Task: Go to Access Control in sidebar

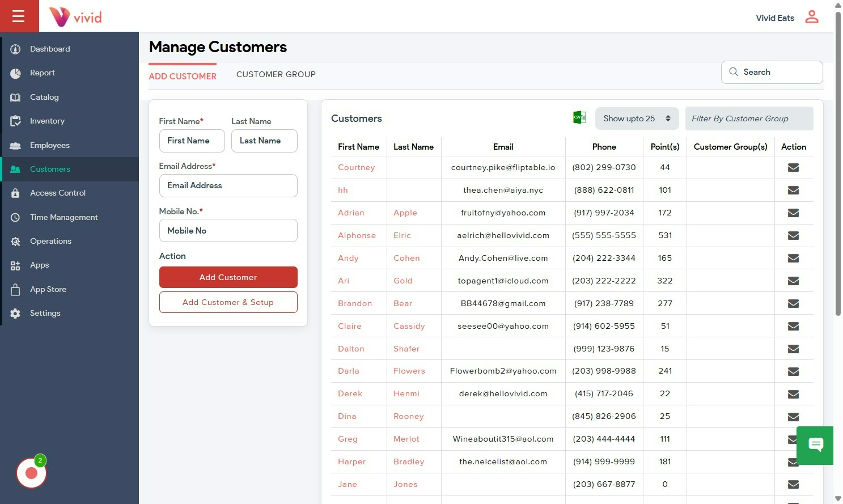Action: point(57,193)
